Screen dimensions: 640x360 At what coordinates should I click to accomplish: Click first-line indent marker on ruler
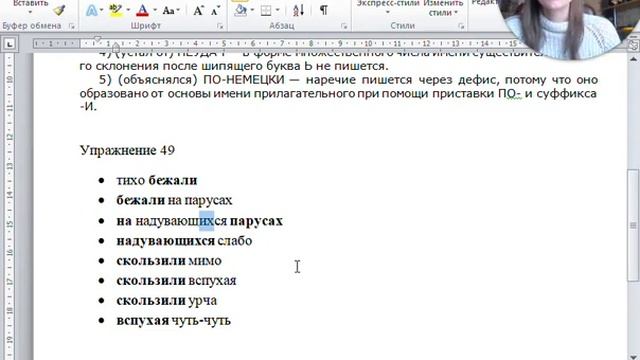coord(97,40)
